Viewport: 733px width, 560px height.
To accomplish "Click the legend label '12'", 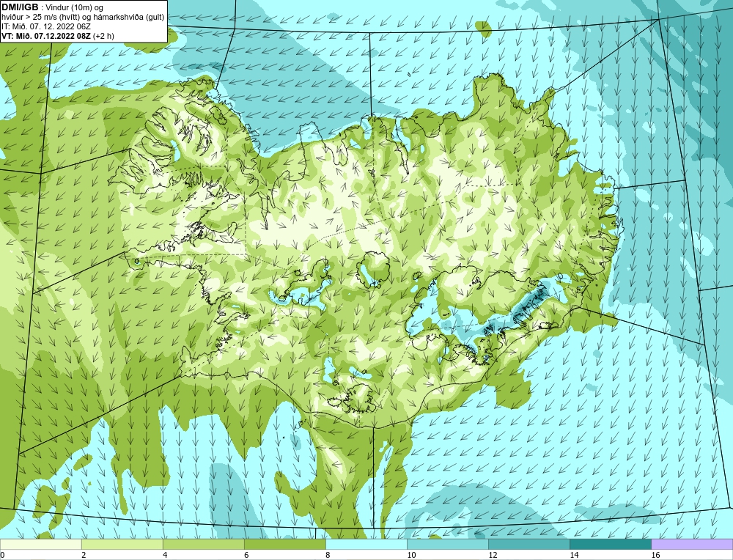I will (x=492, y=555).
